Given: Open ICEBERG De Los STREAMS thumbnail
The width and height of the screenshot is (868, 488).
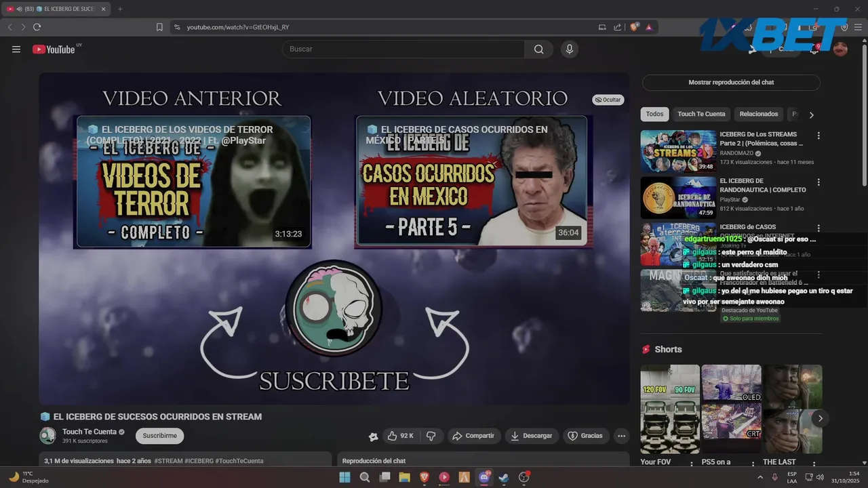Looking at the screenshot, I should click(678, 151).
